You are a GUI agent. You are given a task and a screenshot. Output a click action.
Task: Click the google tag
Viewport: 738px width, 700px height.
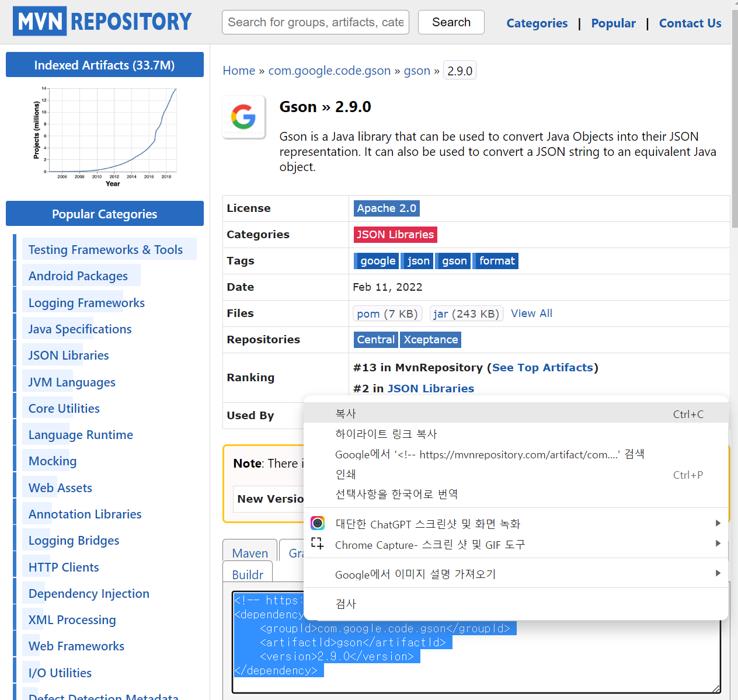click(377, 261)
